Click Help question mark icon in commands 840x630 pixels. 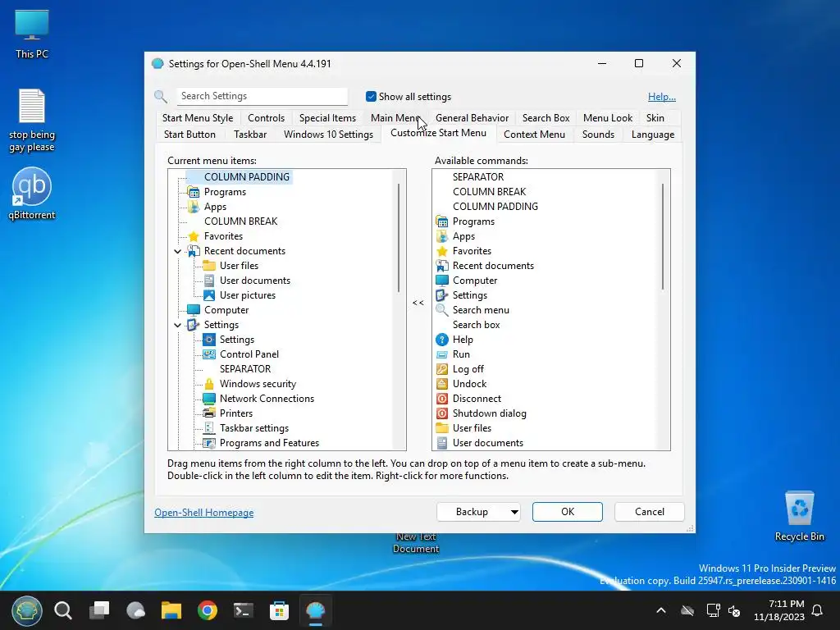[x=442, y=340]
